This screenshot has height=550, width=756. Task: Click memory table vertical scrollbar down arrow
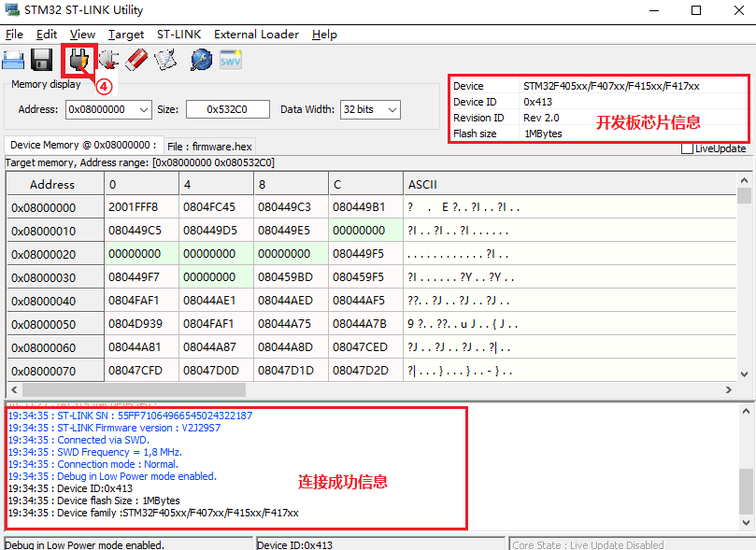(x=744, y=374)
